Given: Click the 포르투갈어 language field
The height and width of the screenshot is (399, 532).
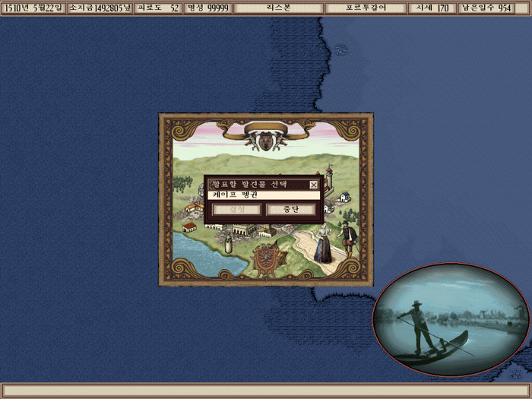Looking at the screenshot, I should [366, 8].
